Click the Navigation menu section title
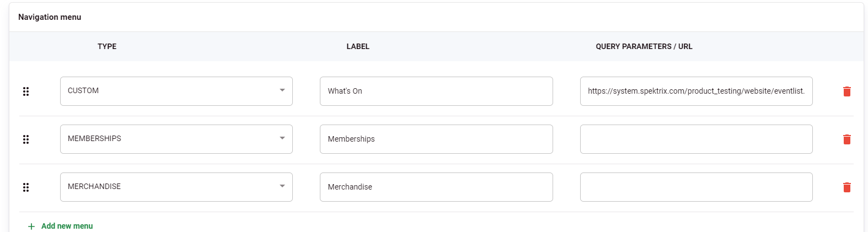 tap(50, 17)
